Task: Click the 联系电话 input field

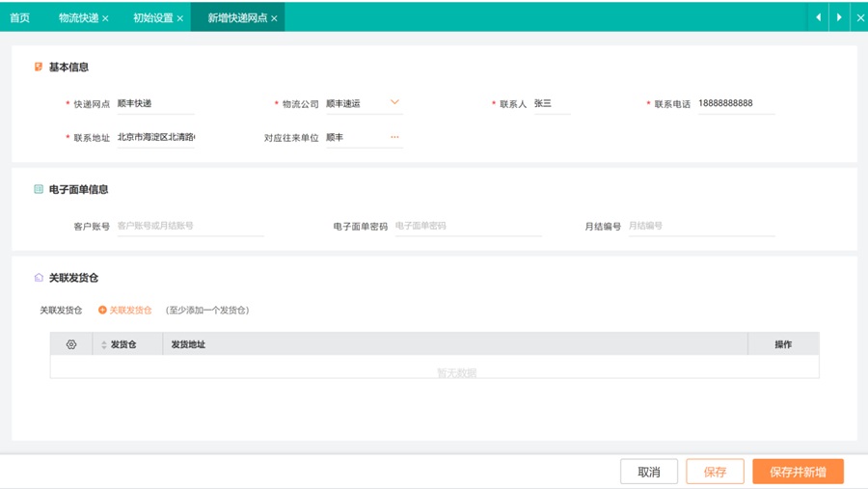Action: 736,103
